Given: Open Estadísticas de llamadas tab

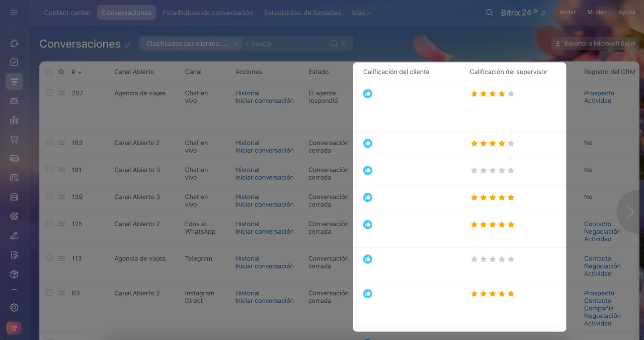Looking at the screenshot, I should coord(302,13).
